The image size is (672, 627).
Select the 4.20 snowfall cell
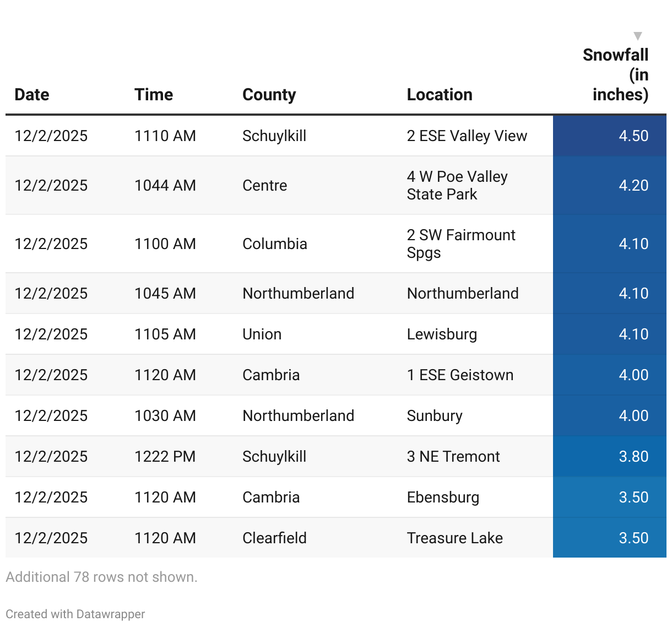pos(609,186)
